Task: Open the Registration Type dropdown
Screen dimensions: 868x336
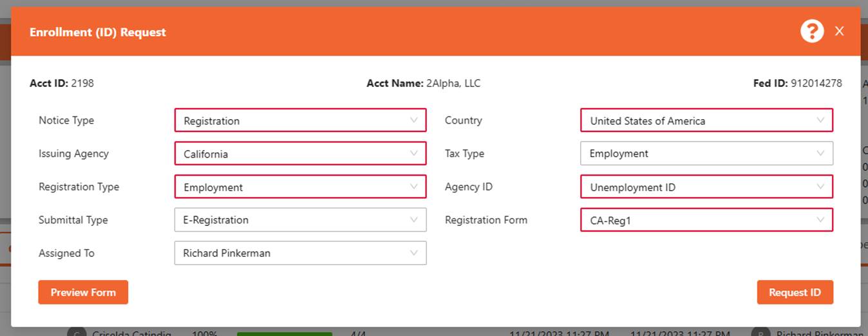Action: (300, 187)
